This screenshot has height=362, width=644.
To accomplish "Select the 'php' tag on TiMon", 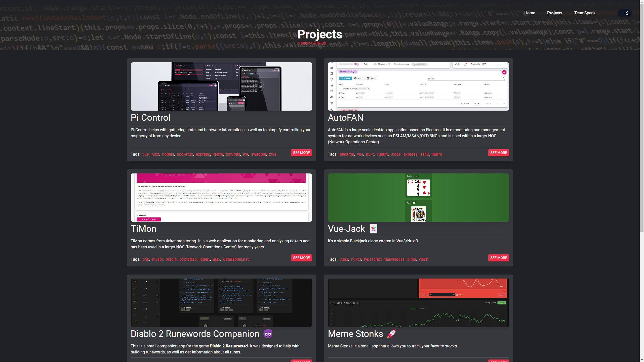I will point(146,259).
